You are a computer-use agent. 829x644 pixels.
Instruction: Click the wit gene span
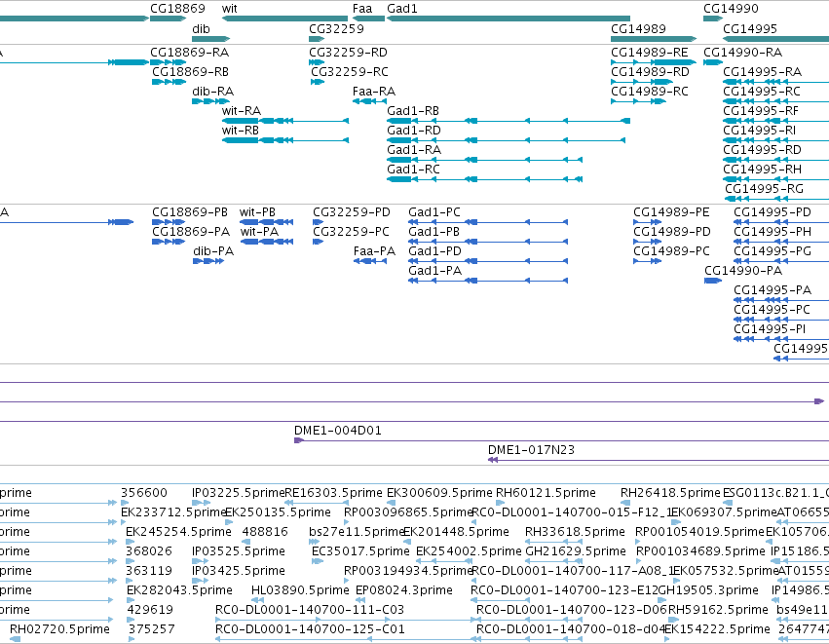click(x=285, y=19)
